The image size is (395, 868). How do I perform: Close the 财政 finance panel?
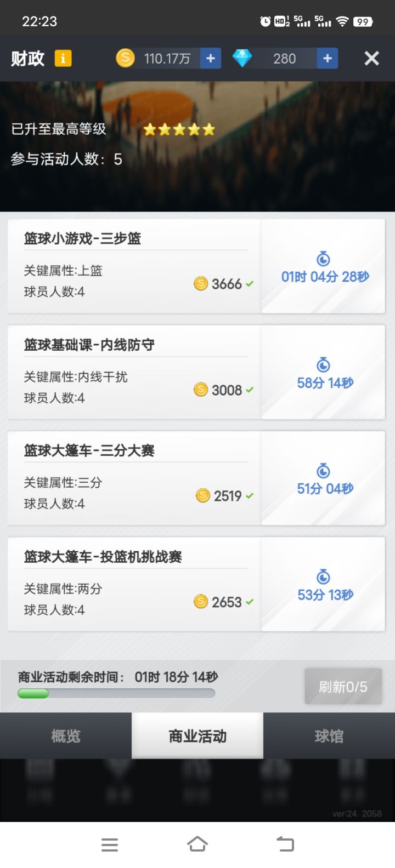pos(371,58)
